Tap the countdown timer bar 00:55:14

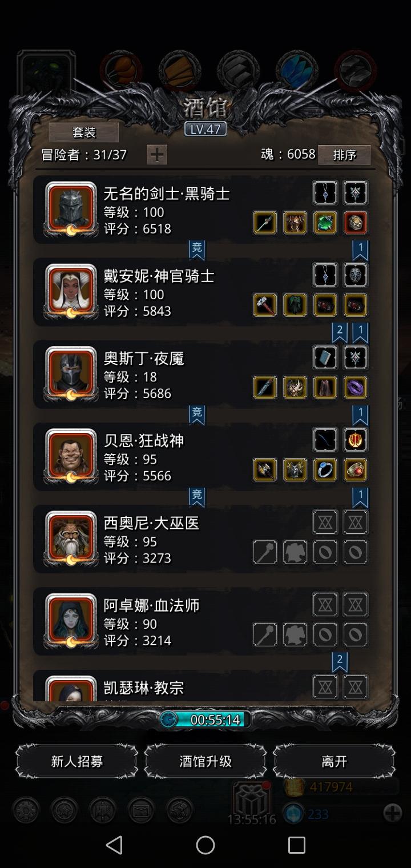click(x=205, y=720)
